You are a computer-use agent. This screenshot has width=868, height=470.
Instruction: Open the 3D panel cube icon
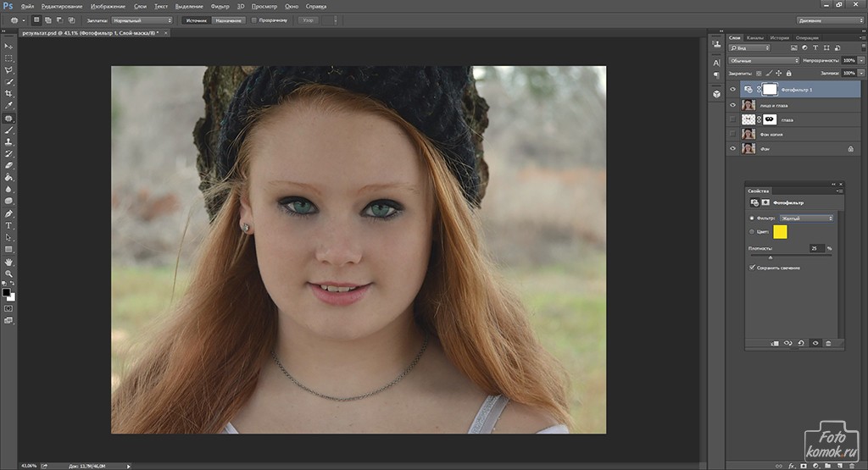point(717,94)
